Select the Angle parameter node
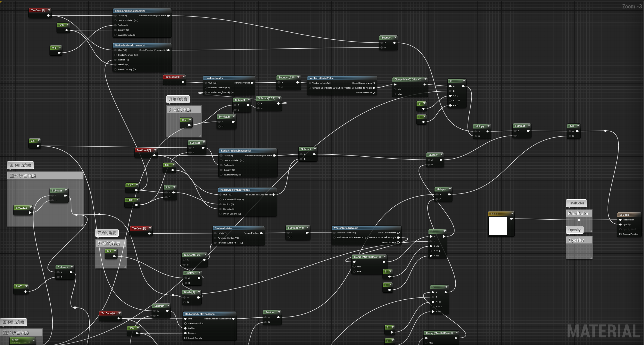This screenshot has width=644, height=345. click(22, 341)
